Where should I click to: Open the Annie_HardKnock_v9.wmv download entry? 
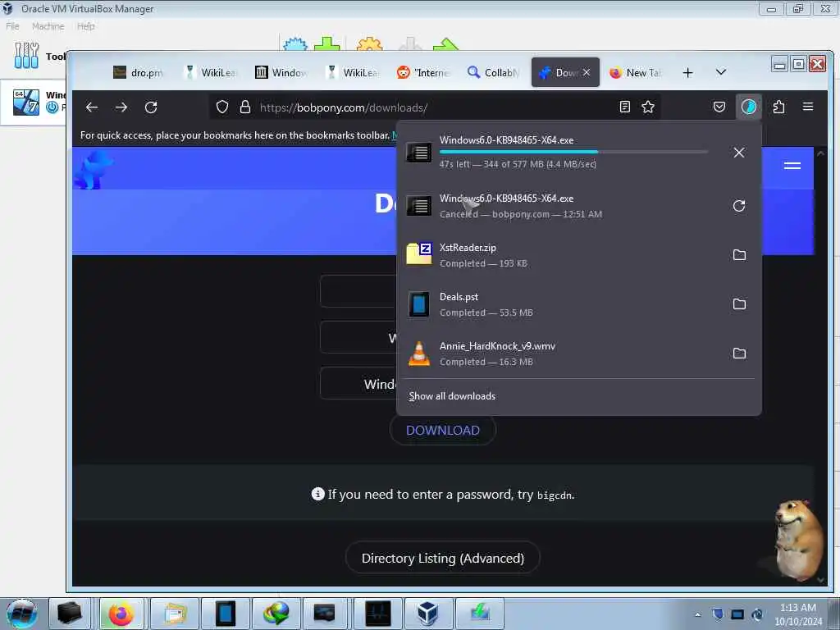[563, 354]
